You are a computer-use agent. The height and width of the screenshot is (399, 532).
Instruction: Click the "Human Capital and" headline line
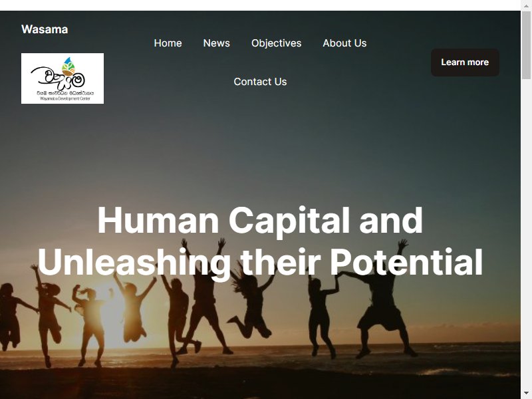coord(260,221)
